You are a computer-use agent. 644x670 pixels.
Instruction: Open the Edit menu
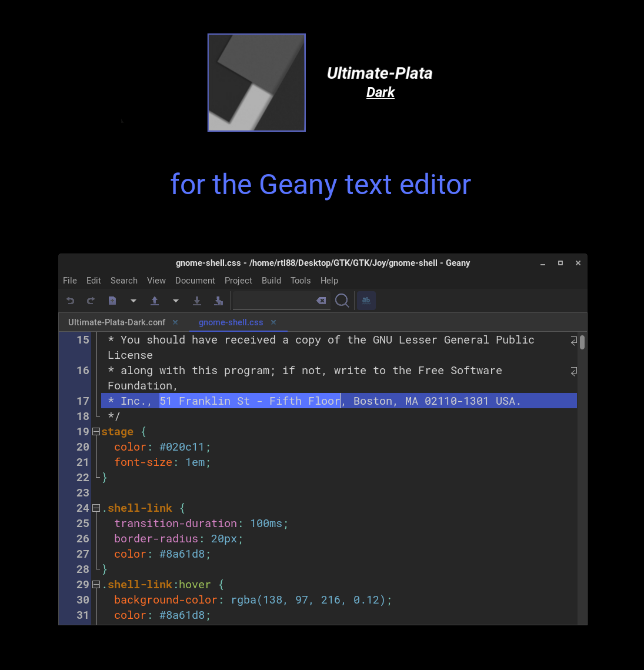pos(94,281)
